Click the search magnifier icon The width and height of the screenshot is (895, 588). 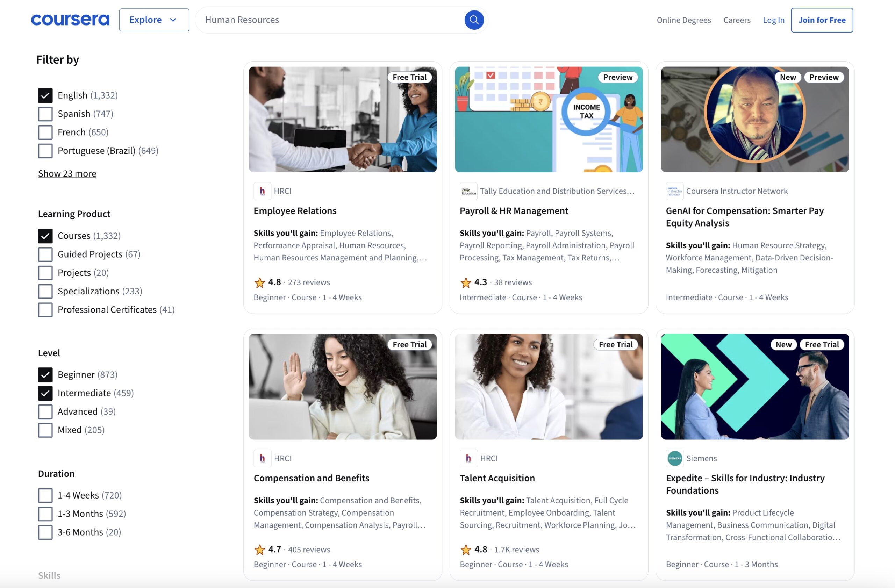[474, 20]
